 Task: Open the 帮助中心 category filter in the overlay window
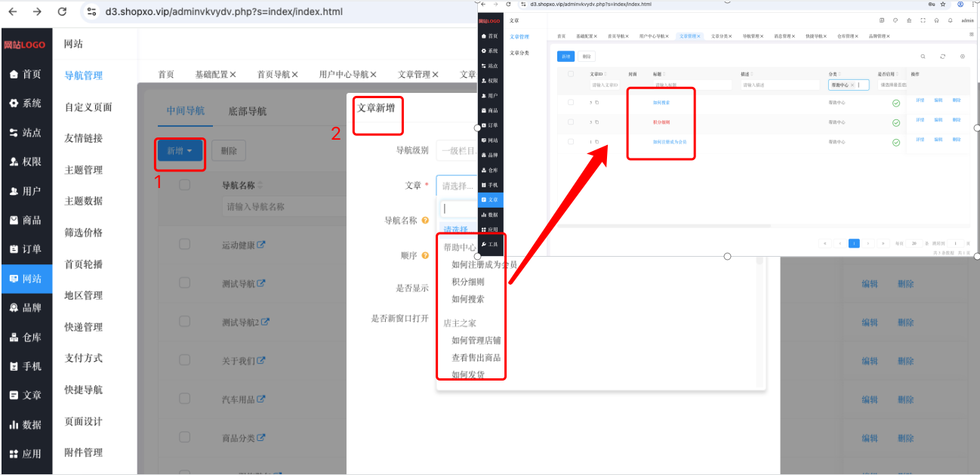point(850,85)
